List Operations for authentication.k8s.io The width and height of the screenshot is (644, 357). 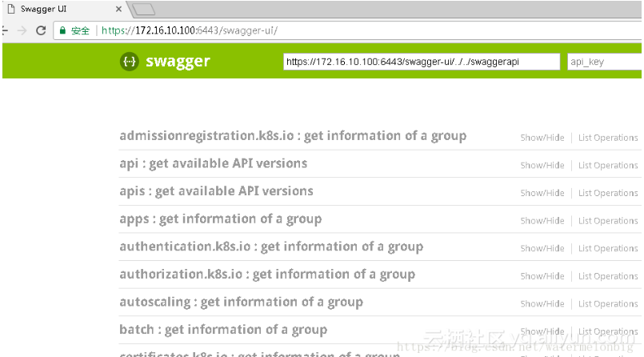pos(608,248)
